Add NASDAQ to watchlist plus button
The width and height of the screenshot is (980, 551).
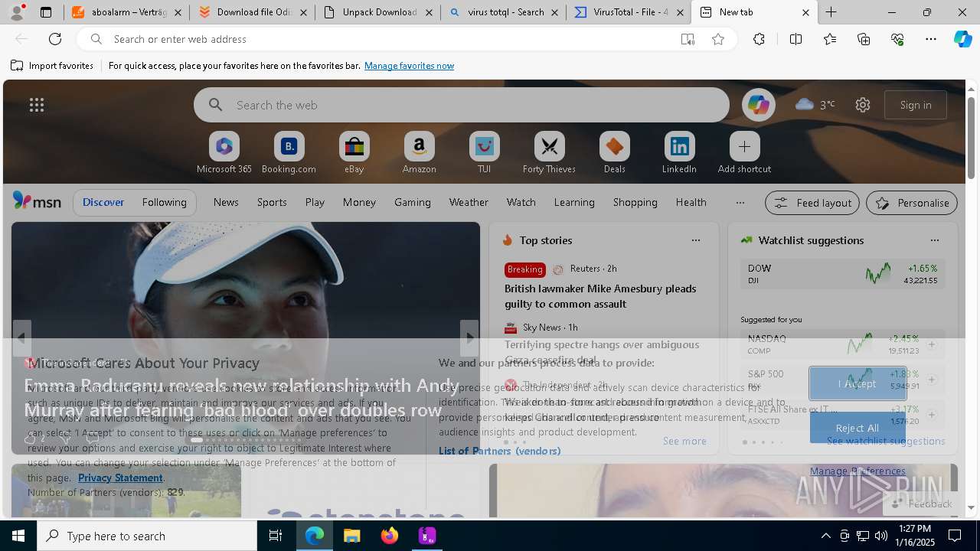click(932, 344)
